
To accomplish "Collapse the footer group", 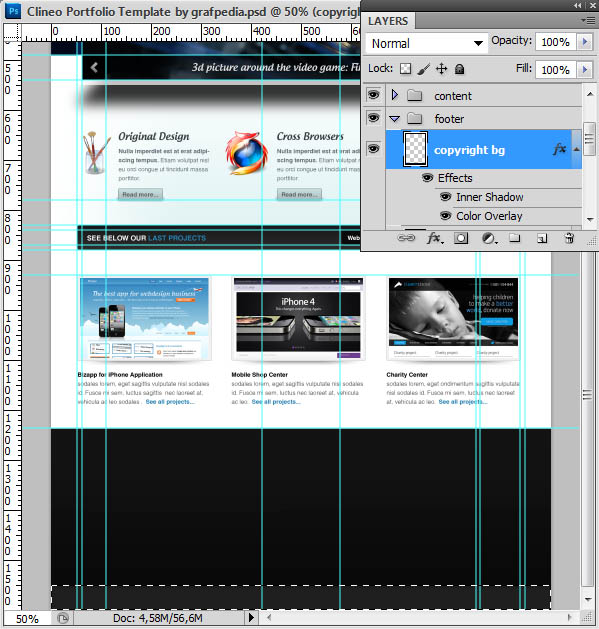I will [x=395, y=119].
